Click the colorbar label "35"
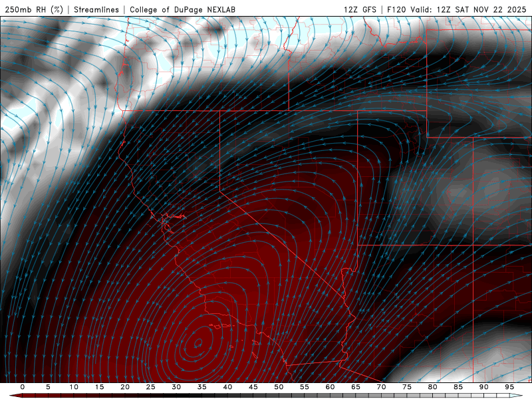532x399 pixels. click(202, 387)
